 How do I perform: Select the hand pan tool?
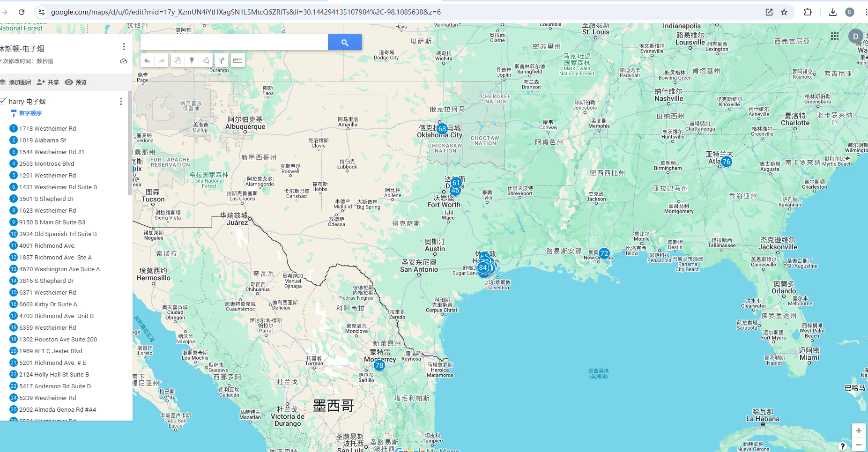[178, 60]
